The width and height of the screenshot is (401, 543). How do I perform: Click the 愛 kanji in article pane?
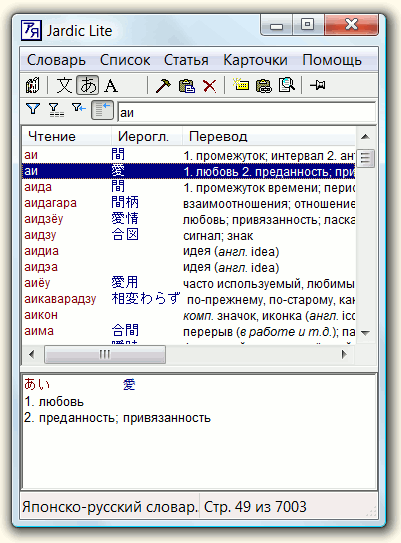pyautogui.click(x=129, y=384)
